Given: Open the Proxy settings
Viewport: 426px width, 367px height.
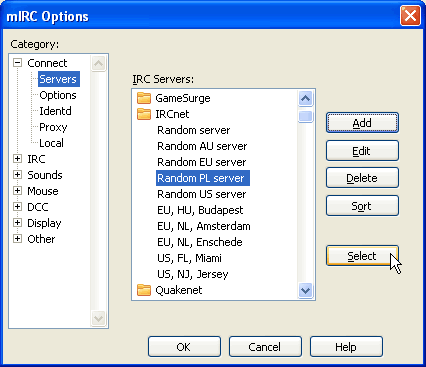Looking at the screenshot, I should [x=53, y=127].
